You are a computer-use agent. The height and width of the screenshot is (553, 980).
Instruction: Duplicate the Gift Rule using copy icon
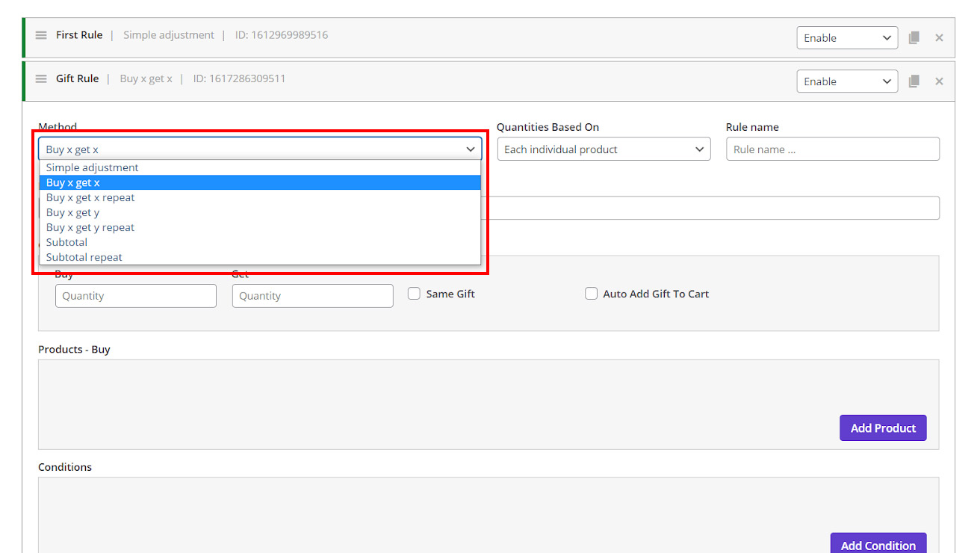click(914, 81)
